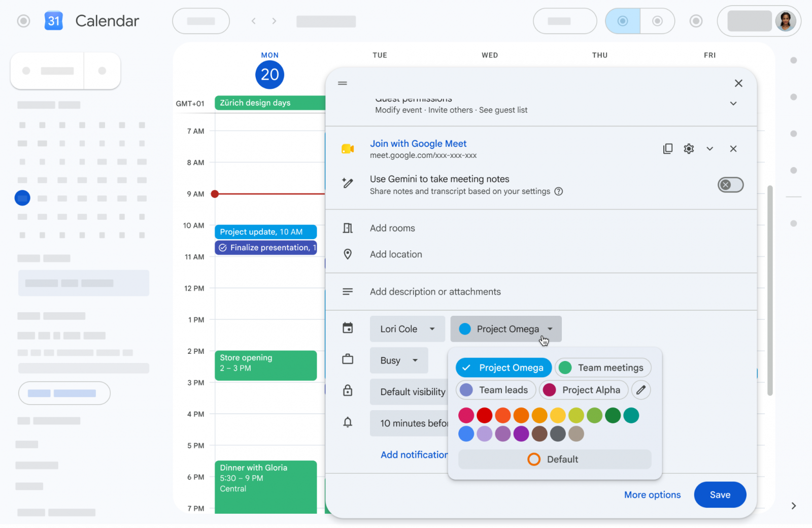Click the description lines icon
The width and height of the screenshot is (812, 528).
pyautogui.click(x=348, y=291)
